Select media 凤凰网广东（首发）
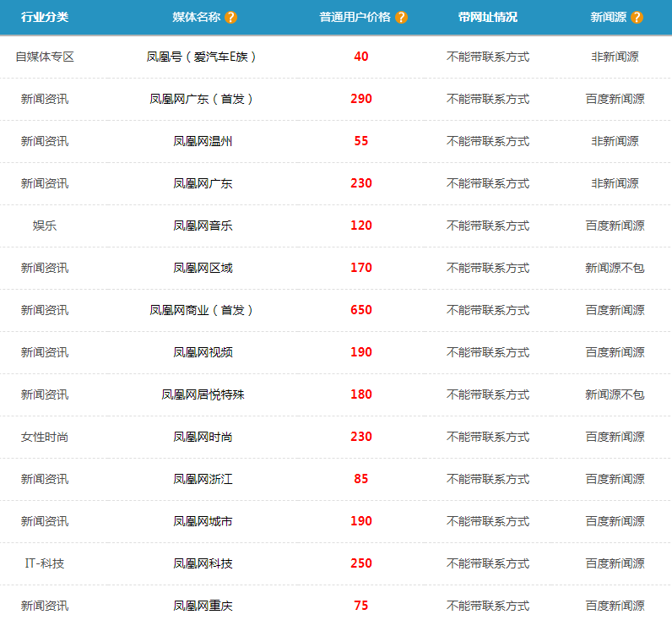 click(x=203, y=99)
